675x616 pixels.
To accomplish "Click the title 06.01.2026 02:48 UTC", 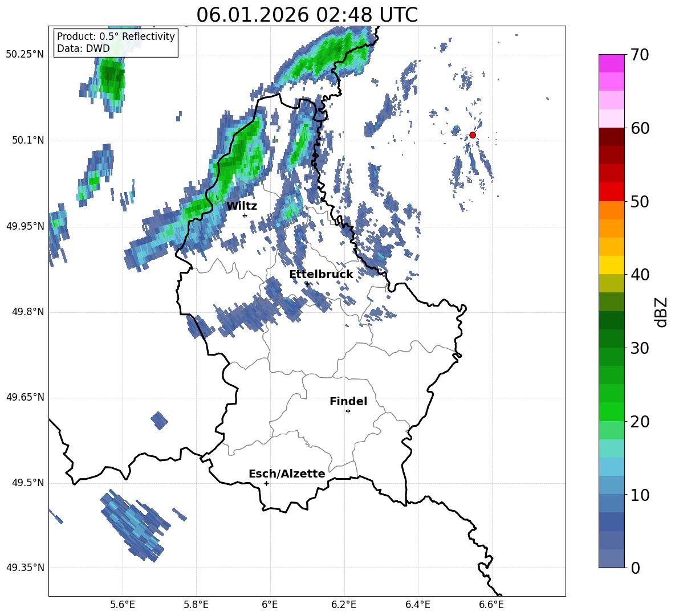I will (x=307, y=15).
